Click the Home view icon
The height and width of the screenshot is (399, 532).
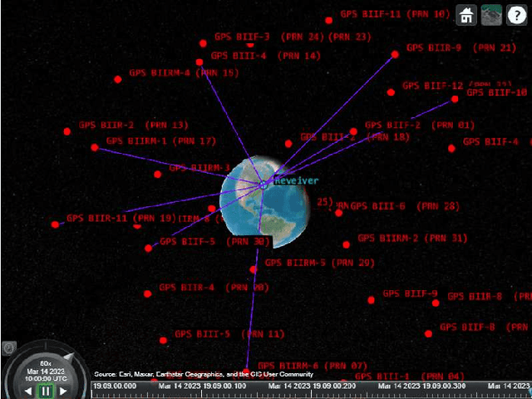pos(466,15)
